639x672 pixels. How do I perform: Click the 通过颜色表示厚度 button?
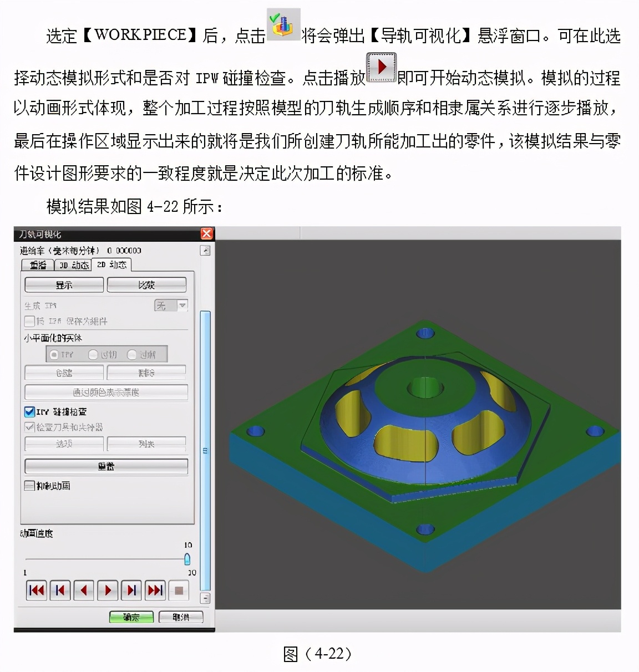coord(106,393)
